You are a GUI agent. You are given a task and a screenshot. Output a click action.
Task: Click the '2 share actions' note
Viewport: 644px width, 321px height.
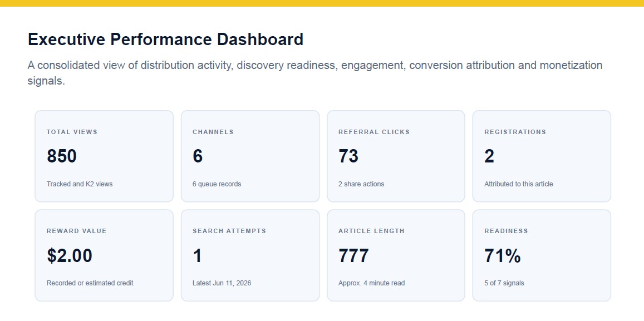tap(361, 184)
